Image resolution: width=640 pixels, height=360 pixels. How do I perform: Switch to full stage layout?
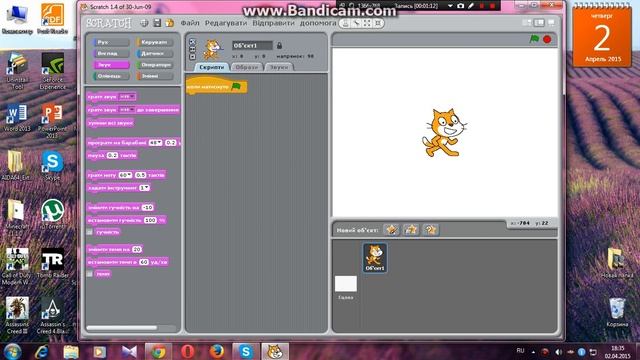(x=539, y=23)
